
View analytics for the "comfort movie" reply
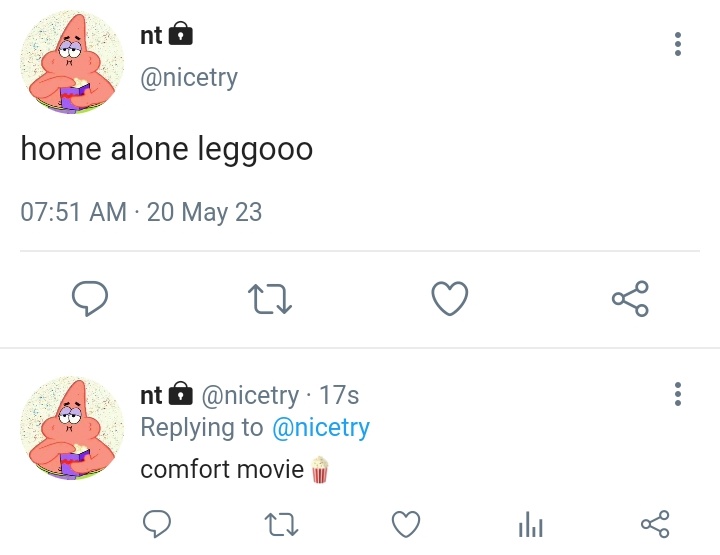(530, 524)
